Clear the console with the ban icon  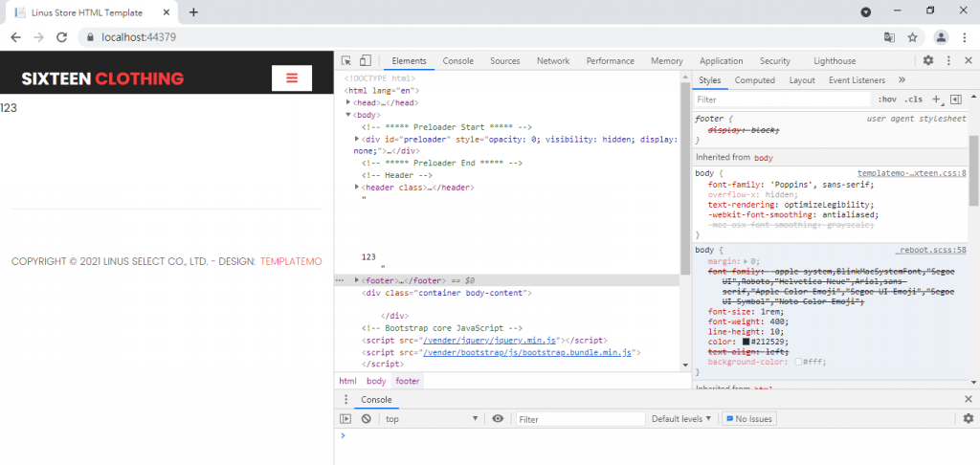(x=367, y=419)
